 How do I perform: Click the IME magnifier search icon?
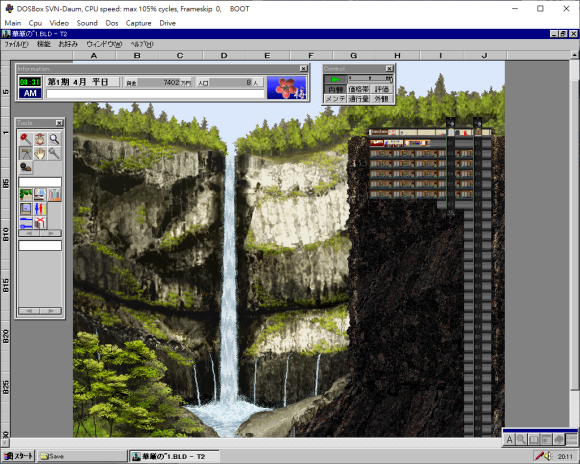pos(521,440)
